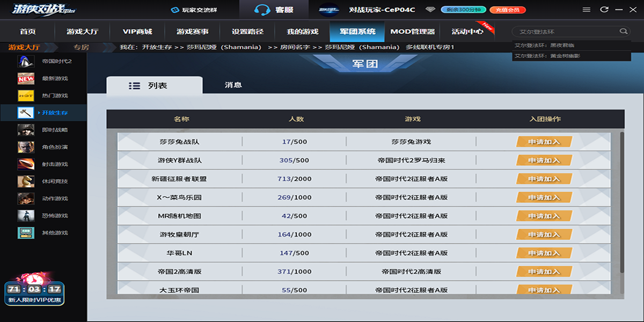644x322 pixels.
Task: Click the 游戏大厅 sidebar header tab
Action: point(24,47)
